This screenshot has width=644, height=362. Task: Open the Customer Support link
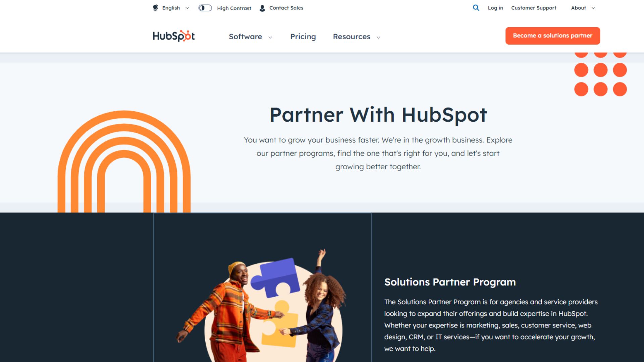pos(534,8)
